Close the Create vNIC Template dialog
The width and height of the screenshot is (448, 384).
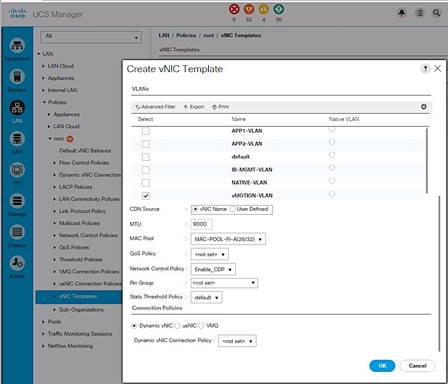(x=438, y=69)
